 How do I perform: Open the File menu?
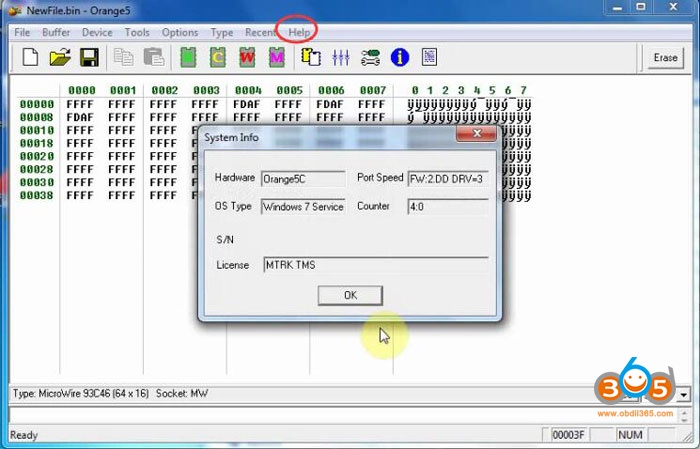22,33
